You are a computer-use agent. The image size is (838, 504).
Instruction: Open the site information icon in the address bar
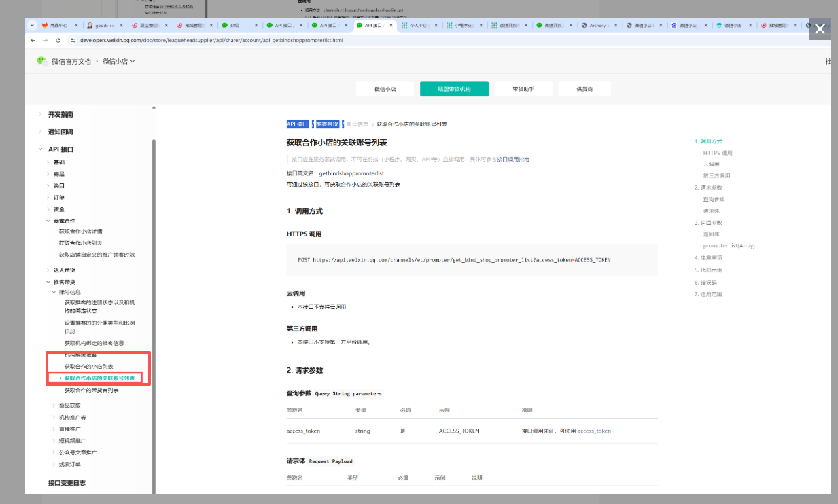(x=73, y=41)
